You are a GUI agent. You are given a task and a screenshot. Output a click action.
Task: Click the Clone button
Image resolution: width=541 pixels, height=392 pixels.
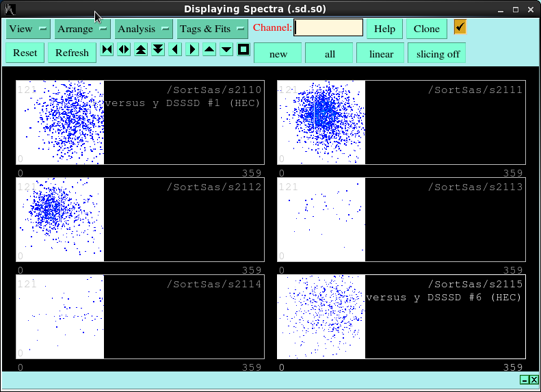pos(427,29)
